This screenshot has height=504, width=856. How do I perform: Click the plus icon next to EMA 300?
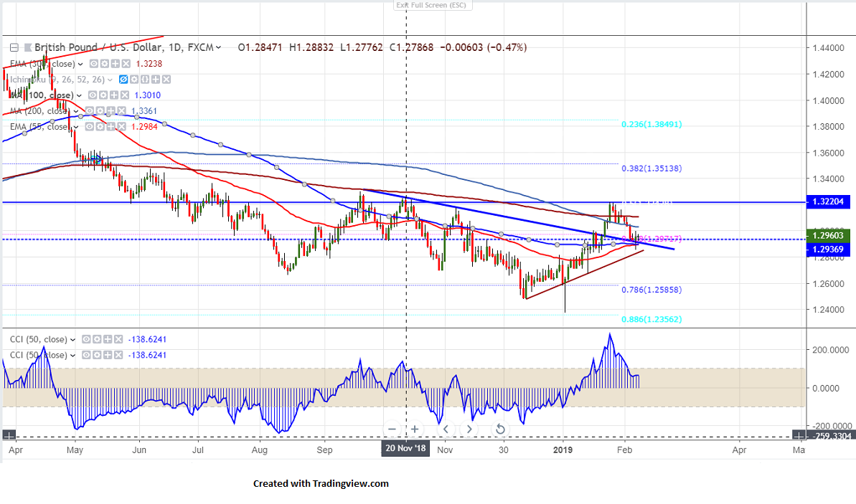116,64
